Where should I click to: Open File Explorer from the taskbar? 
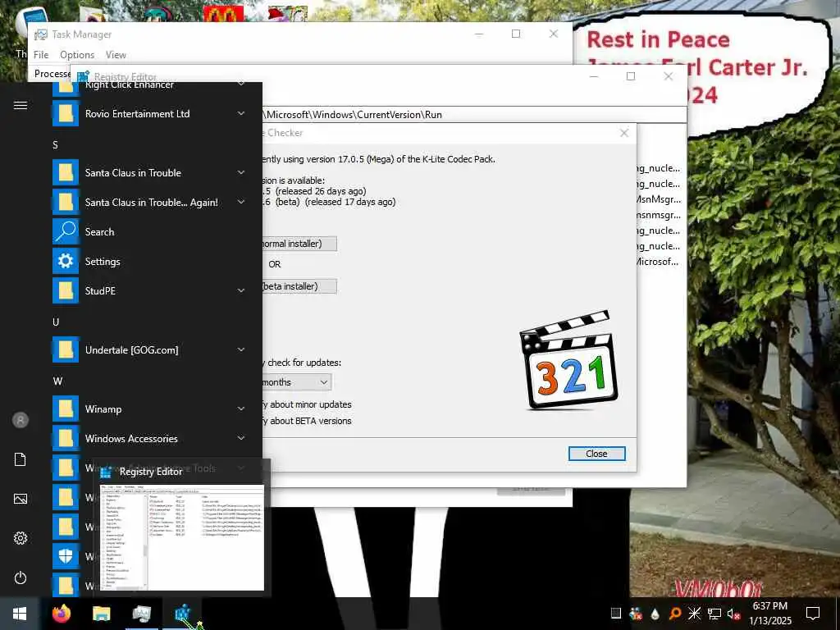(101, 614)
